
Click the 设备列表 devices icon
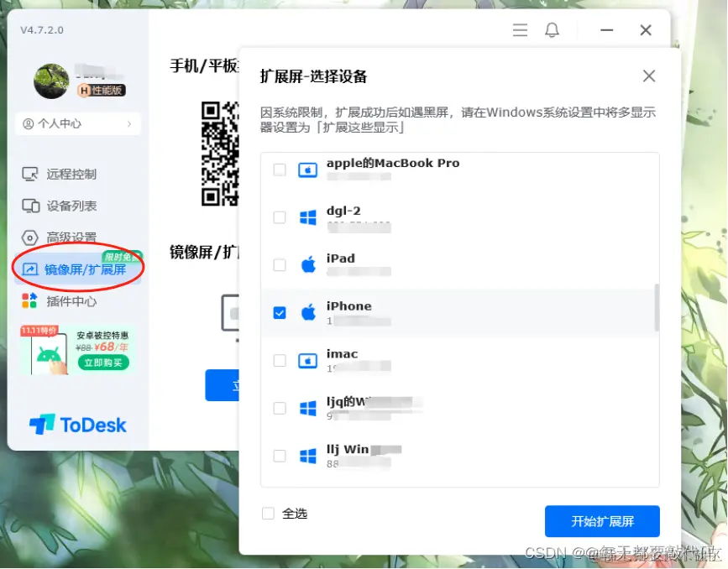click(x=30, y=206)
